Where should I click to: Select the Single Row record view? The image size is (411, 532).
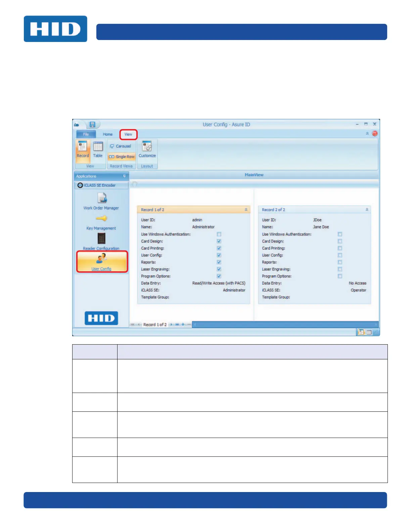(x=122, y=157)
